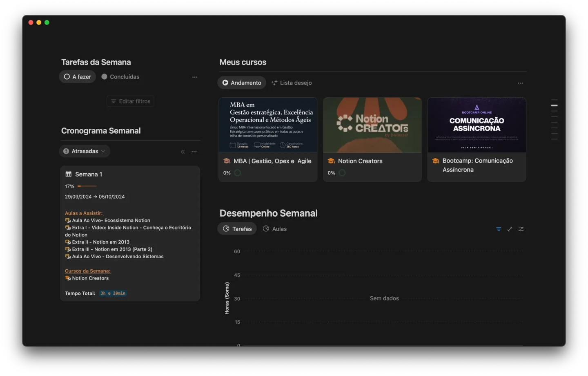This screenshot has height=376, width=588.
Task: Click the Desempenho Semanal heading
Action: (x=269, y=213)
